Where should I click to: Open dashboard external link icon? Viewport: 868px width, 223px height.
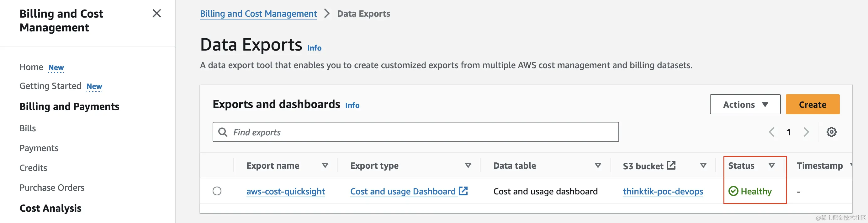[464, 191]
